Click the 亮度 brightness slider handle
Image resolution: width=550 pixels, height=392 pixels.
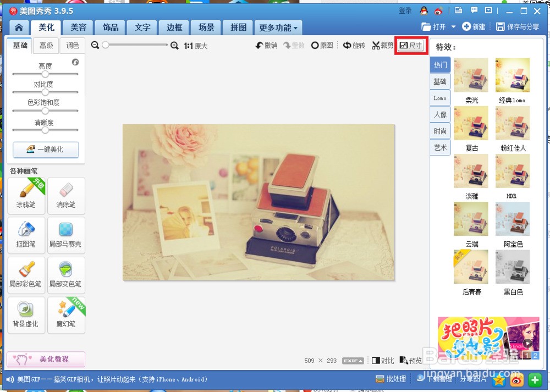pyautogui.click(x=45, y=74)
